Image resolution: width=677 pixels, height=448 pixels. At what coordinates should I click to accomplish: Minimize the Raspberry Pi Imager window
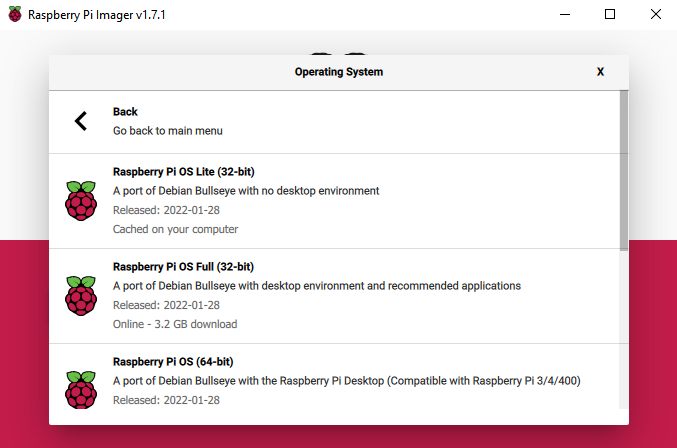(564, 15)
